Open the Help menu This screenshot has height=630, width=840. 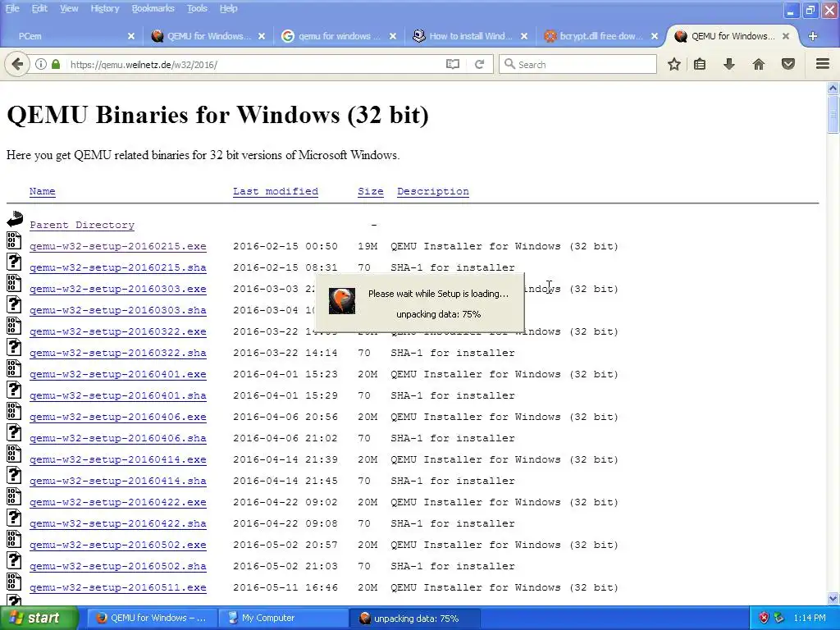228,8
